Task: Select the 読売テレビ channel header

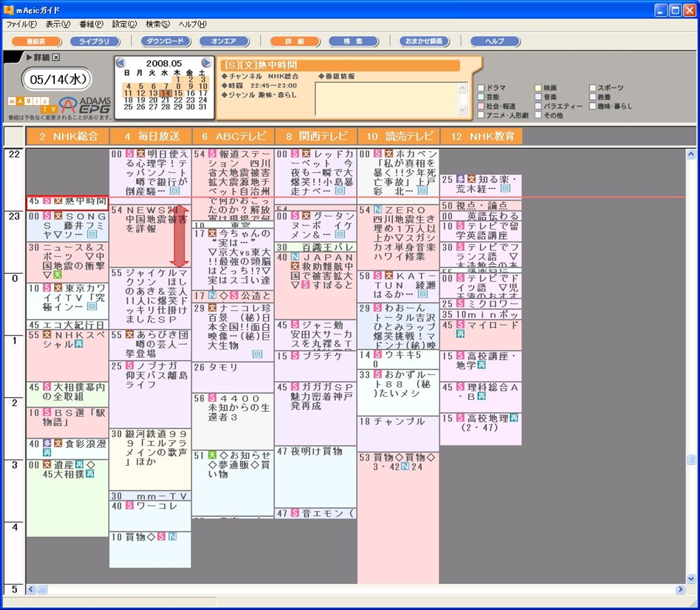Action: (x=399, y=136)
